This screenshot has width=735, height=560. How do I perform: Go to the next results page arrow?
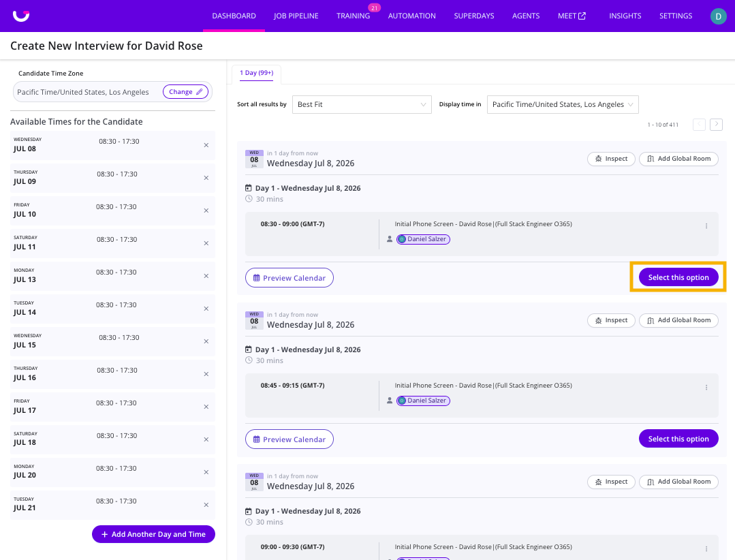pyautogui.click(x=716, y=124)
